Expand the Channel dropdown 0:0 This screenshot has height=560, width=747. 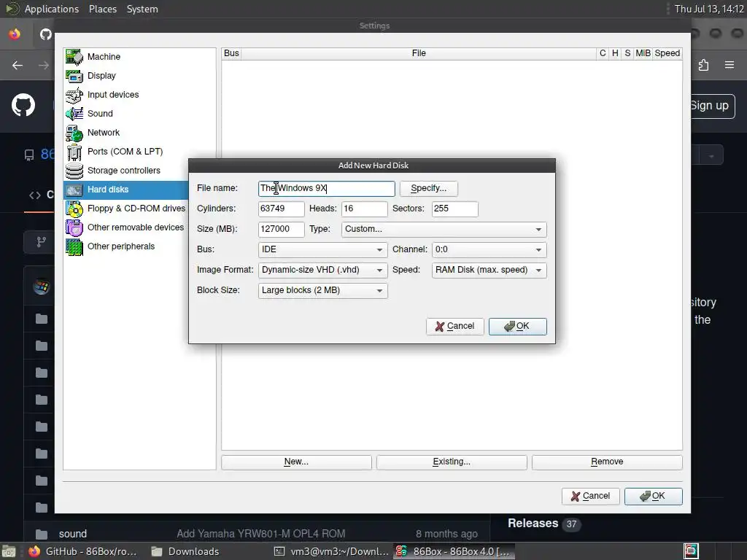pyautogui.click(x=489, y=249)
